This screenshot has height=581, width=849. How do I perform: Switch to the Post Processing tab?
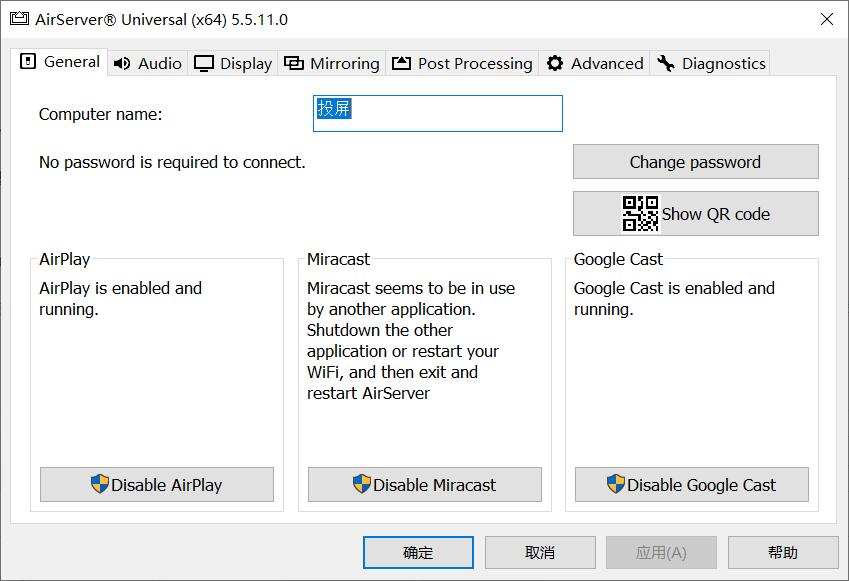pyautogui.click(x=462, y=62)
